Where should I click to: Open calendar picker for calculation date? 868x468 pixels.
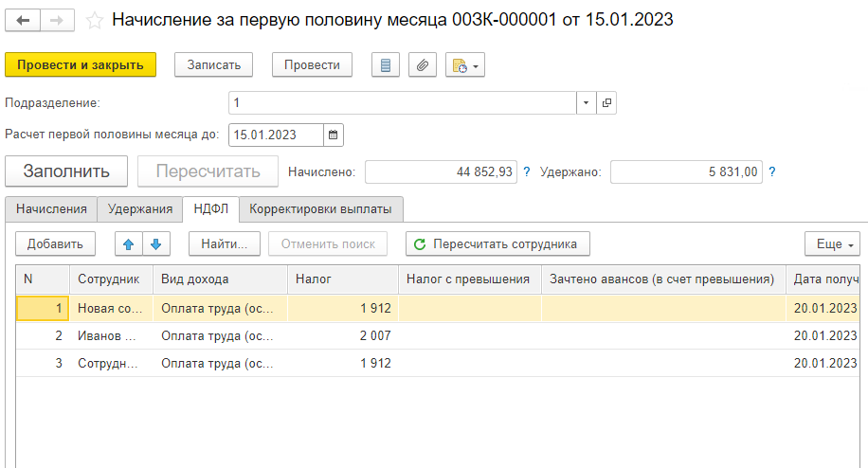click(x=334, y=135)
